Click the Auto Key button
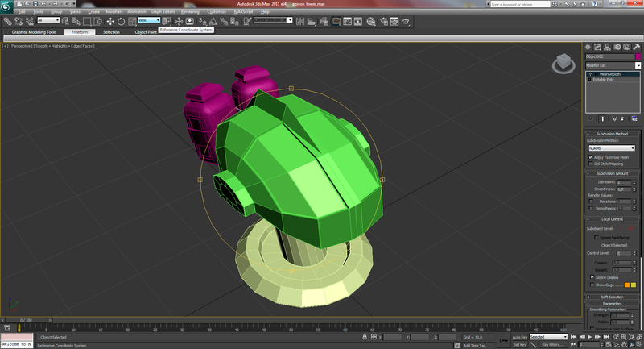 pyautogui.click(x=519, y=337)
